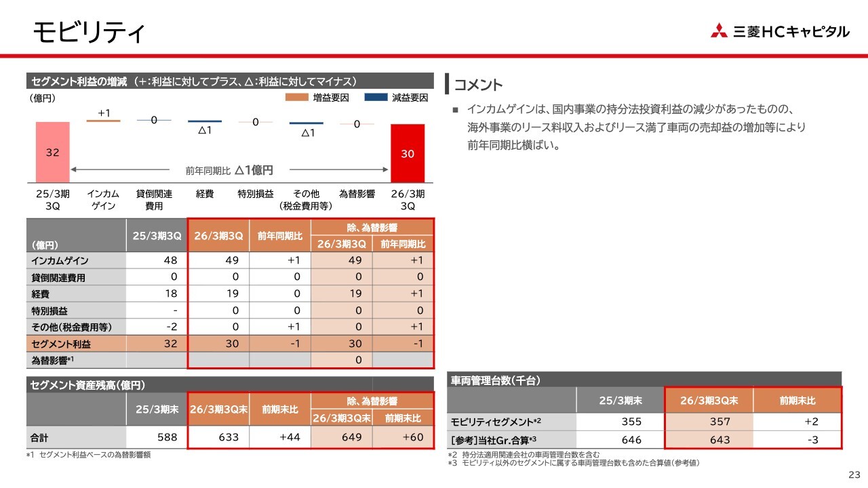Select the 合計 row label
The width and height of the screenshot is (868, 488).
pyautogui.click(x=40, y=437)
